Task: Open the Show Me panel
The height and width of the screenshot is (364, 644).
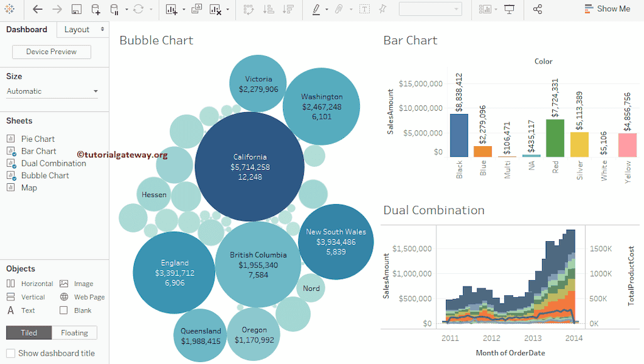Action: coord(607,9)
